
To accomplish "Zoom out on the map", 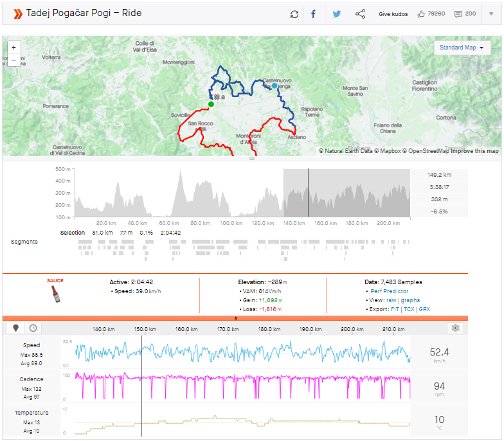I will click(14, 60).
